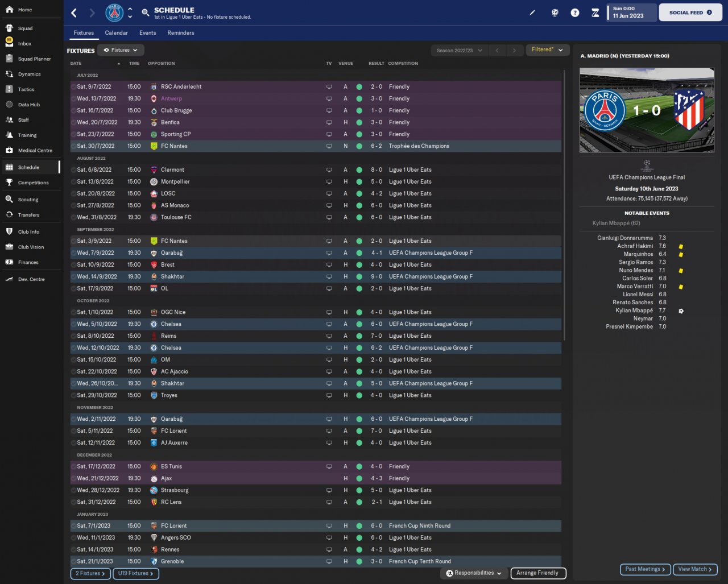Toggle the reminder circle for Sat, 17/12/2022
The image size is (728, 584).
(73, 466)
